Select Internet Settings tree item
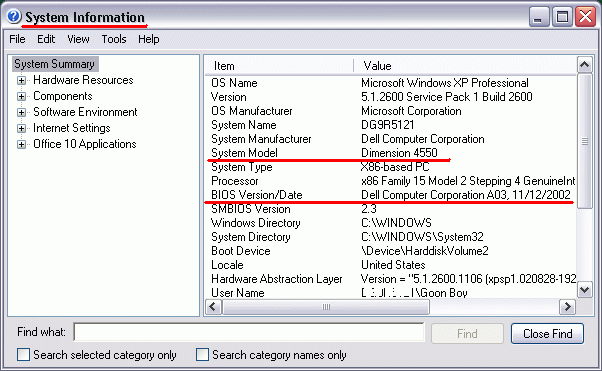 tap(72, 128)
